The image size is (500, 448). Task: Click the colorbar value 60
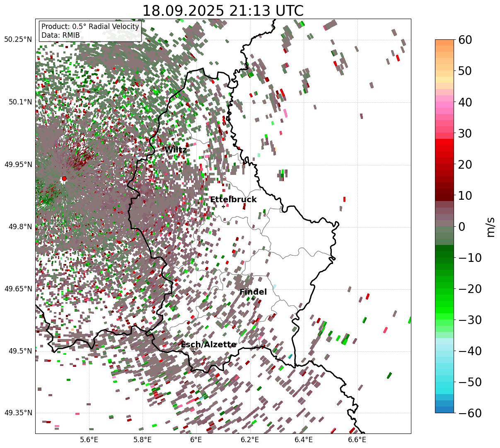464,40
